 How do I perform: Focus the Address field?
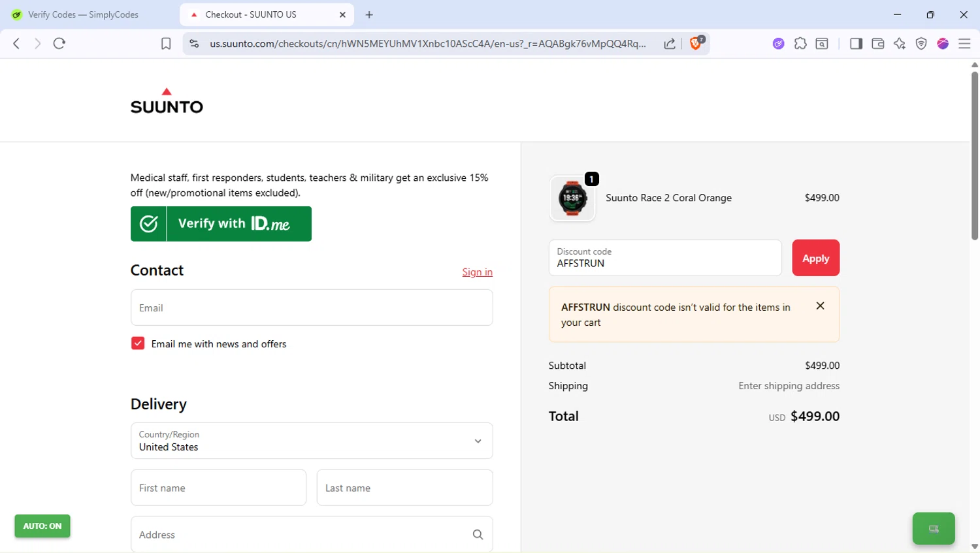coord(312,535)
